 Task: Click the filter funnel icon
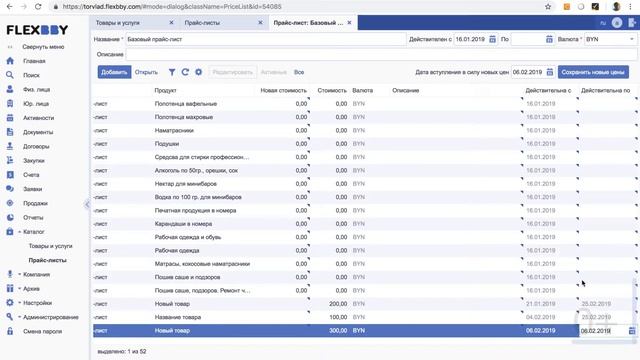(172, 72)
